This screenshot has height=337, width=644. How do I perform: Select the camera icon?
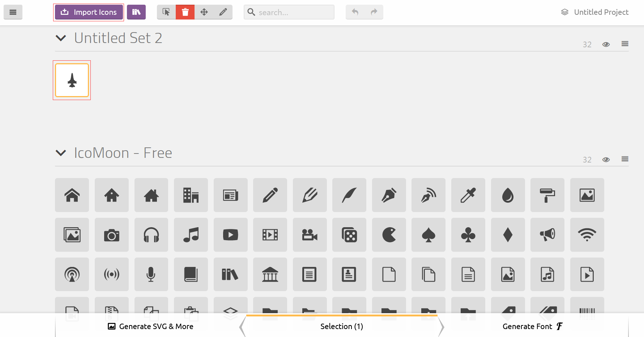pyautogui.click(x=112, y=235)
